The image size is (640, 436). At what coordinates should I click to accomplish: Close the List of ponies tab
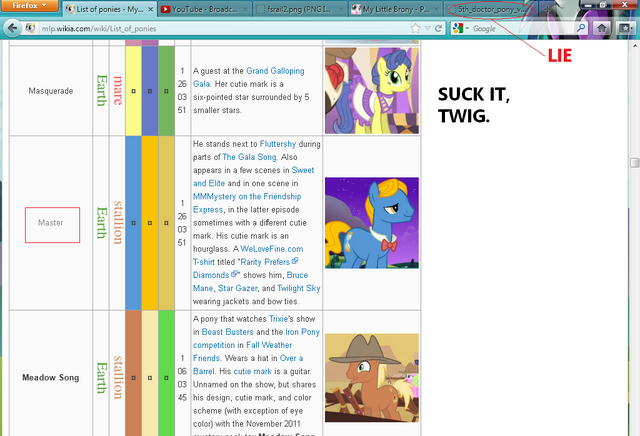point(151,9)
